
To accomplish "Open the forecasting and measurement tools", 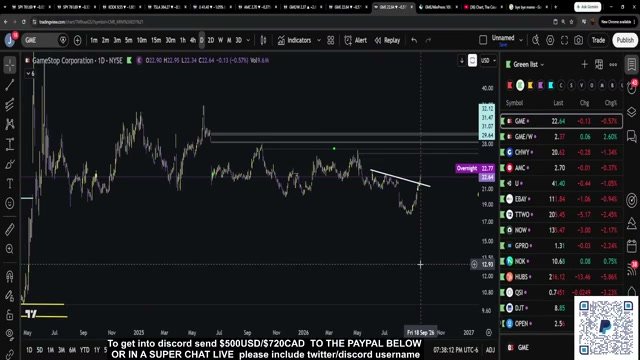I will click(x=10, y=144).
